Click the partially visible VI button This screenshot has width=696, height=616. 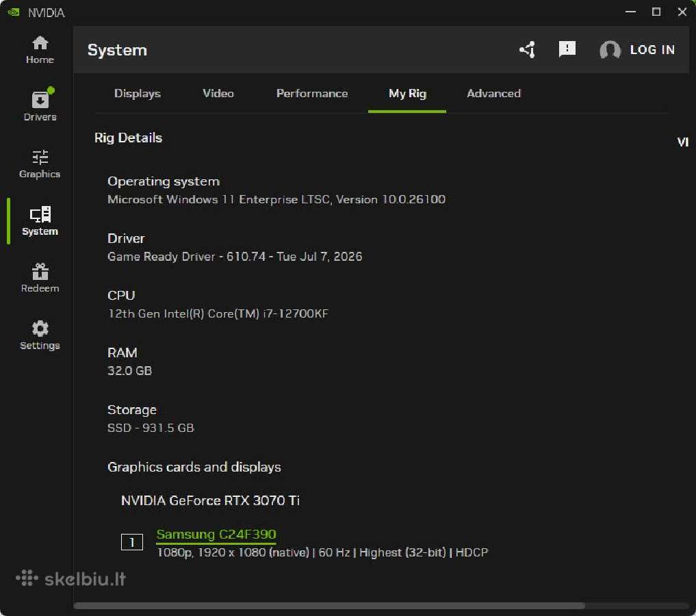(x=683, y=142)
